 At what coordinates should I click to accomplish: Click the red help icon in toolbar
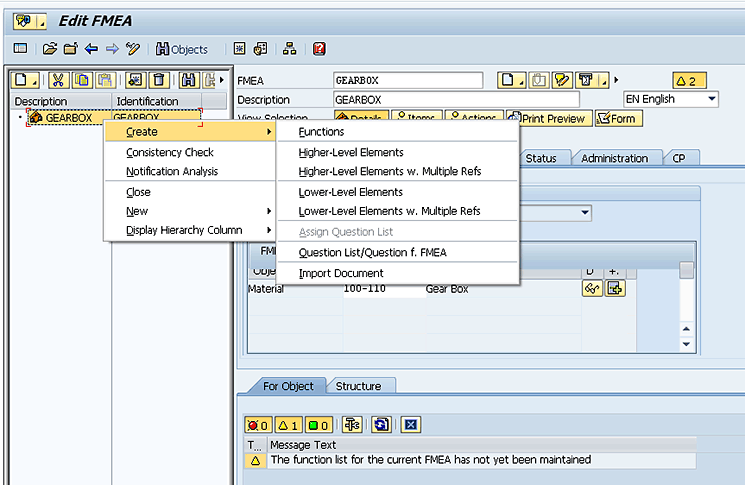click(319, 49)
